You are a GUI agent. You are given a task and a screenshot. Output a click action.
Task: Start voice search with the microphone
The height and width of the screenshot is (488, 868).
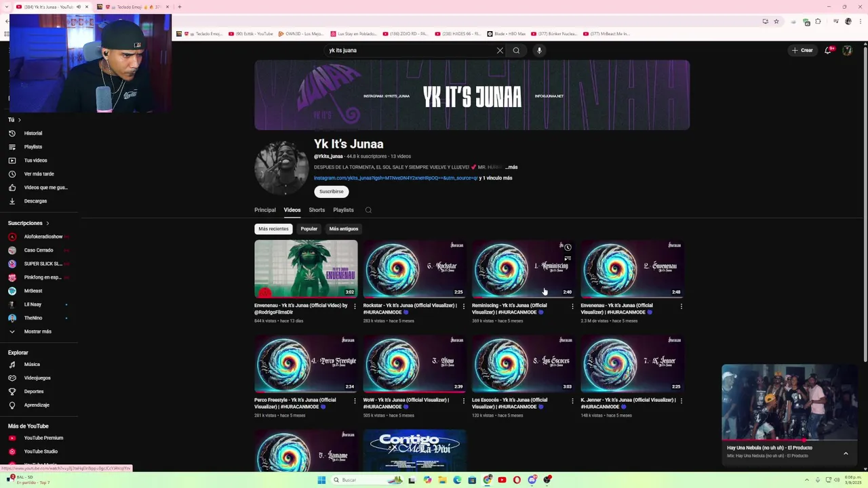[x=539, y=50]
